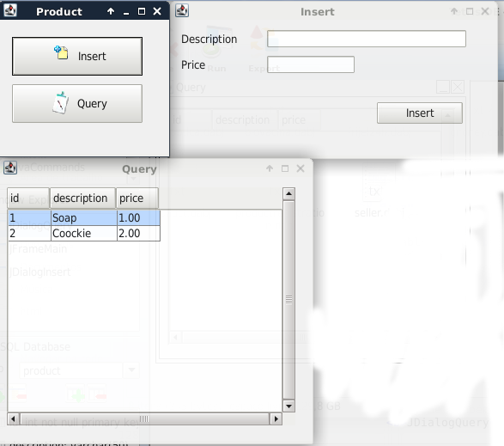
Task: Close the Query dialog
Action: (301, 168)
